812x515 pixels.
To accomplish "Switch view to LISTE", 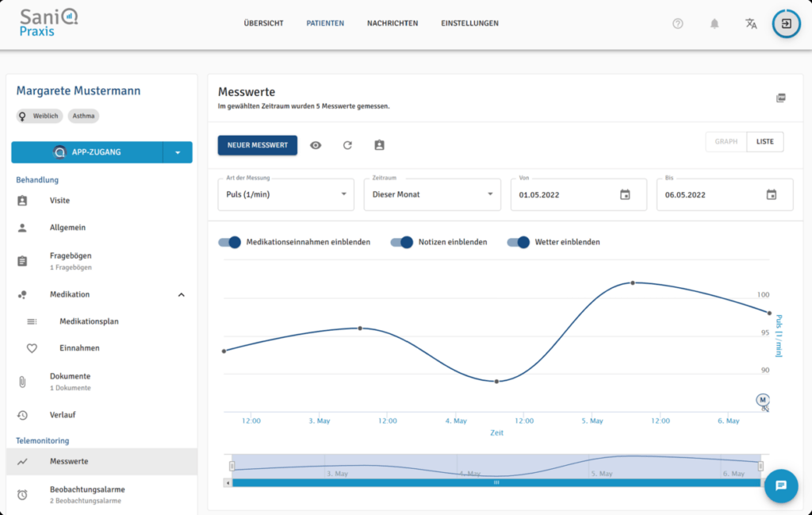I will pyautogui.click(x=765, y=141).
